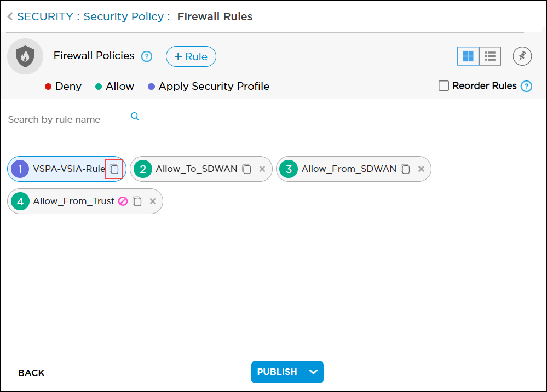Delete the Allow_To_SDWAN rule

[x=262, y=169]
